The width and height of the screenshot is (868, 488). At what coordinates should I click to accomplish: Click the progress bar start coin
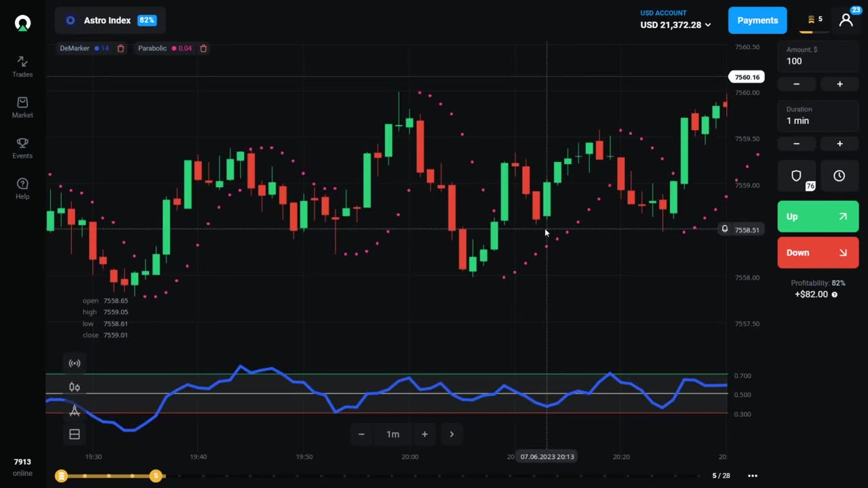click(61, 476)
